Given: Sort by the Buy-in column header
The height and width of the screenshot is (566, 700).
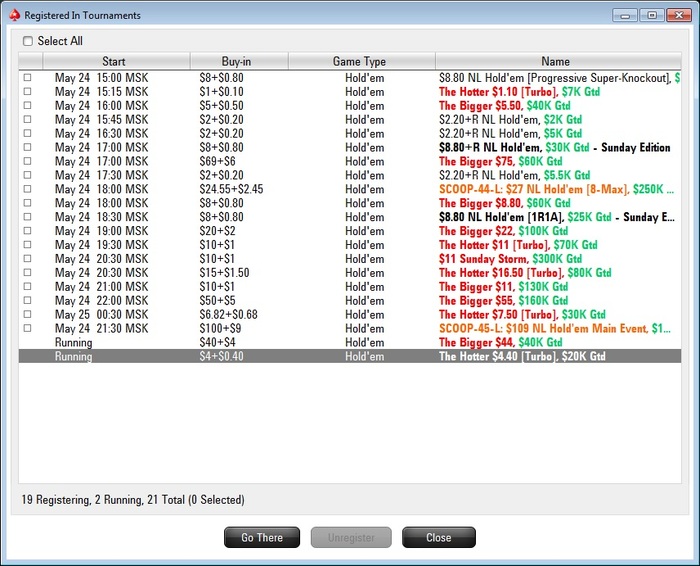Looking at the screenshot, I should coord(239,61).
